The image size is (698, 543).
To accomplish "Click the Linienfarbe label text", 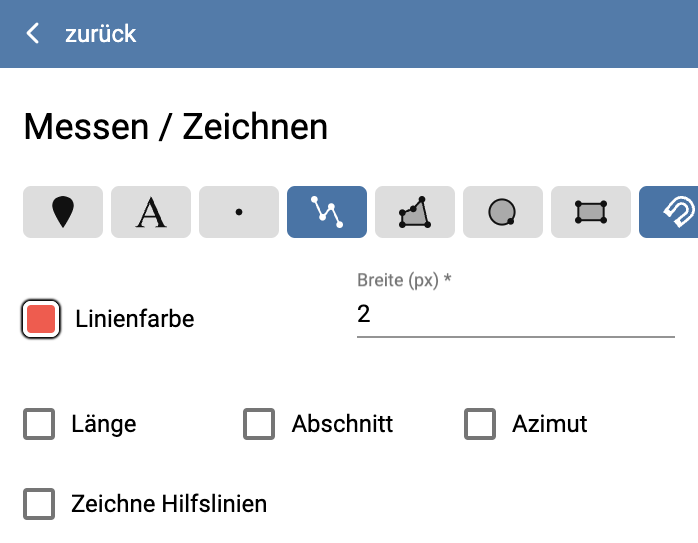I will pos(134,319).
